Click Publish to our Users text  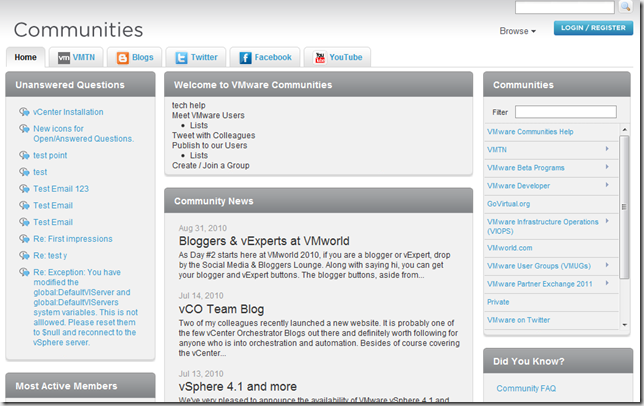(209, 145)
